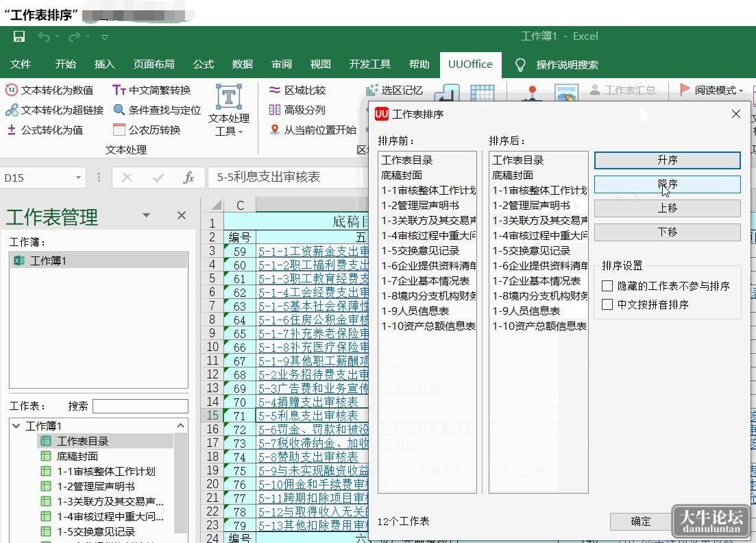Switch to the 开始 ribbon tab
The image size is (756, 543).
(x=66, y=64)
